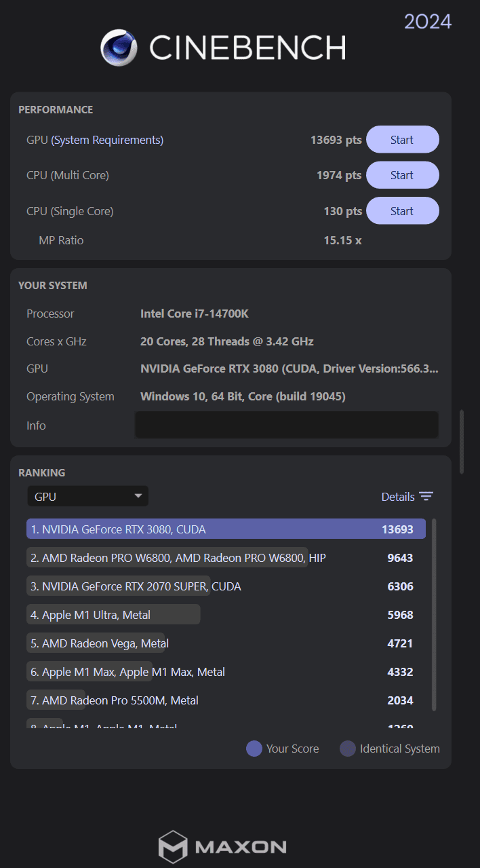
Task: Click the main window scrollbar
Action: [x=462, y=441]
